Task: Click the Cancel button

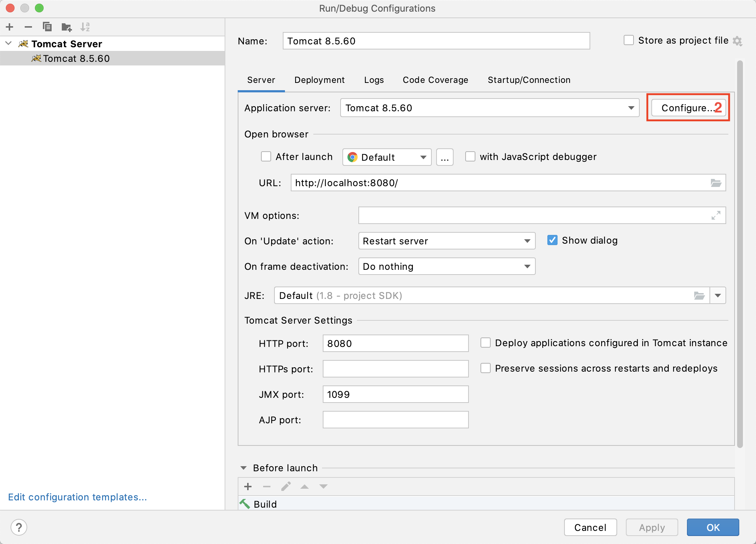Action: tap(590, 527)
